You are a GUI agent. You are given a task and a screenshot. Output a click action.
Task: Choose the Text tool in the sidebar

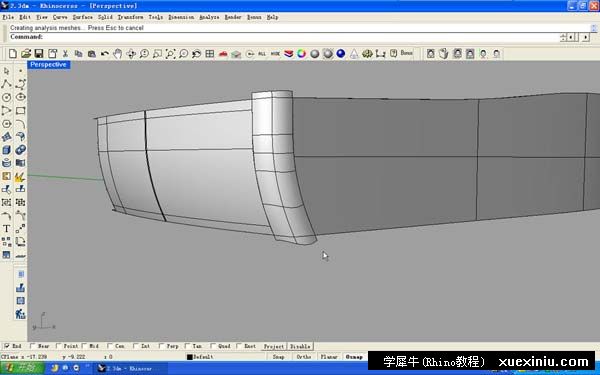click(x=7, y=229)
